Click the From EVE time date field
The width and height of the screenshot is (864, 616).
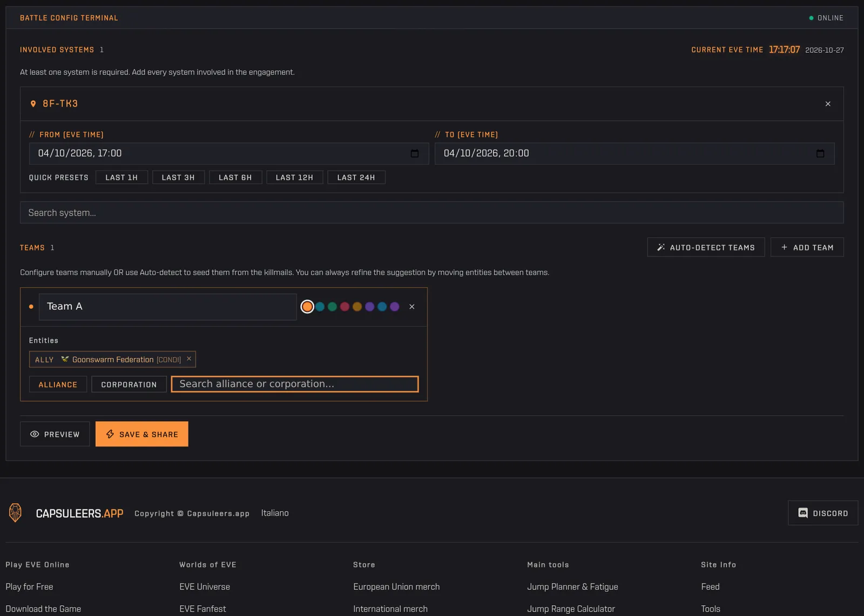coord(229,154)
